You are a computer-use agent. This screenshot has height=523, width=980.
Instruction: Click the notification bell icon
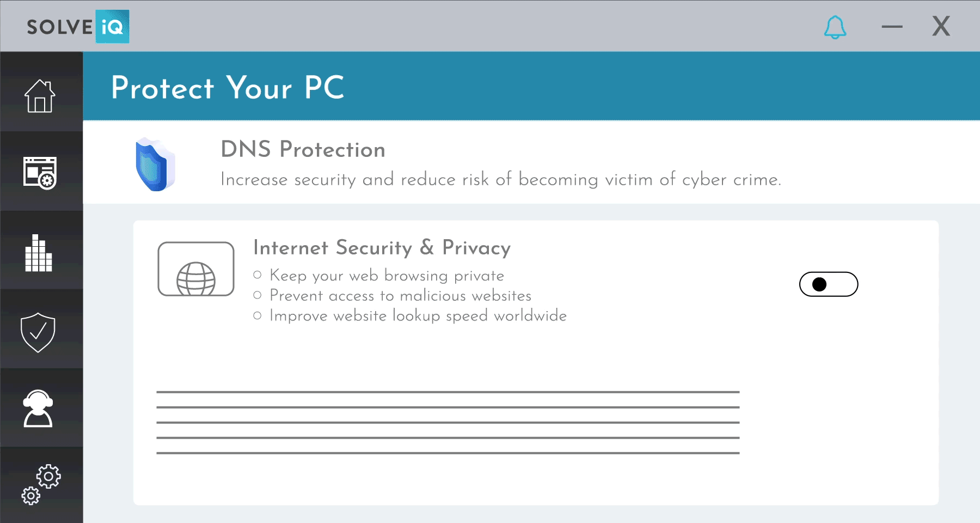835,27
